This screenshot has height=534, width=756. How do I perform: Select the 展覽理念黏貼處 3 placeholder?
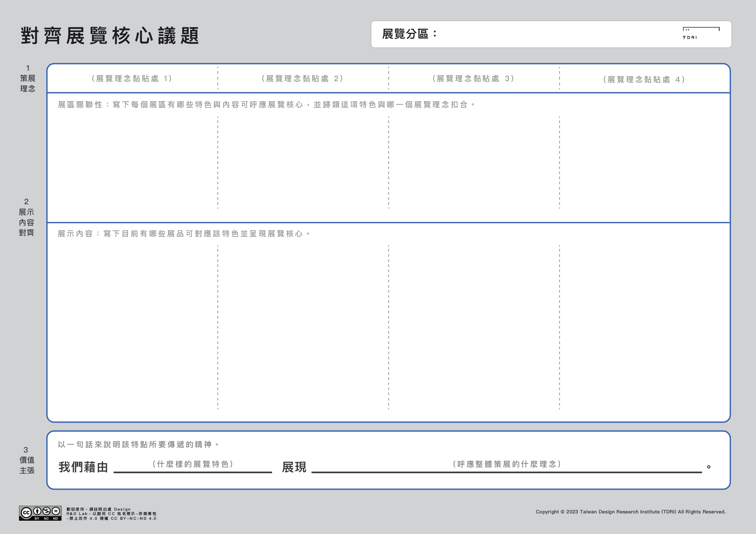click(x=473, y=79)
